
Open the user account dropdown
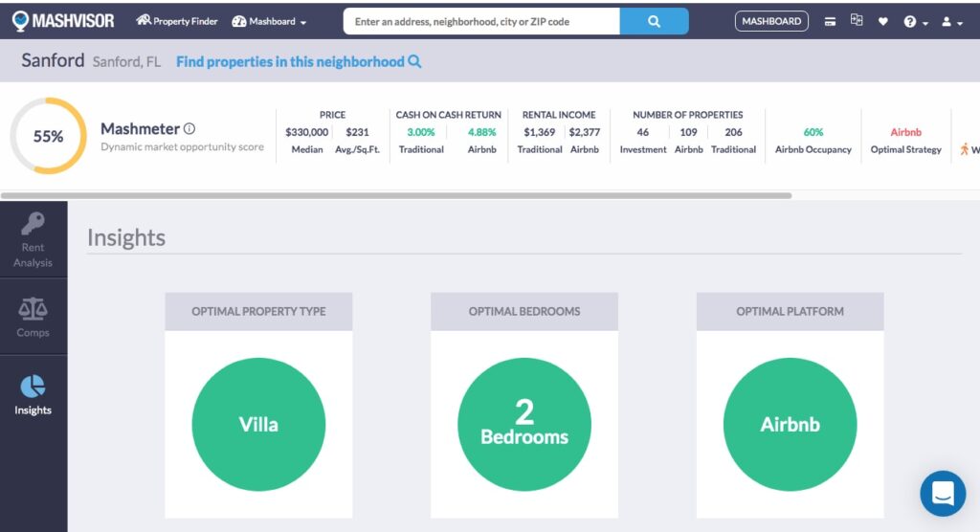[x=951, y=21]
